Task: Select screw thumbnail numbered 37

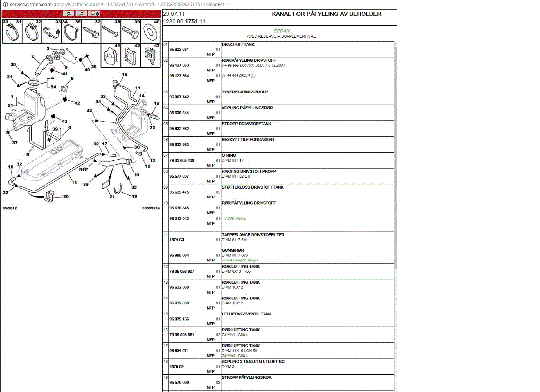Action: coord(91,31)
